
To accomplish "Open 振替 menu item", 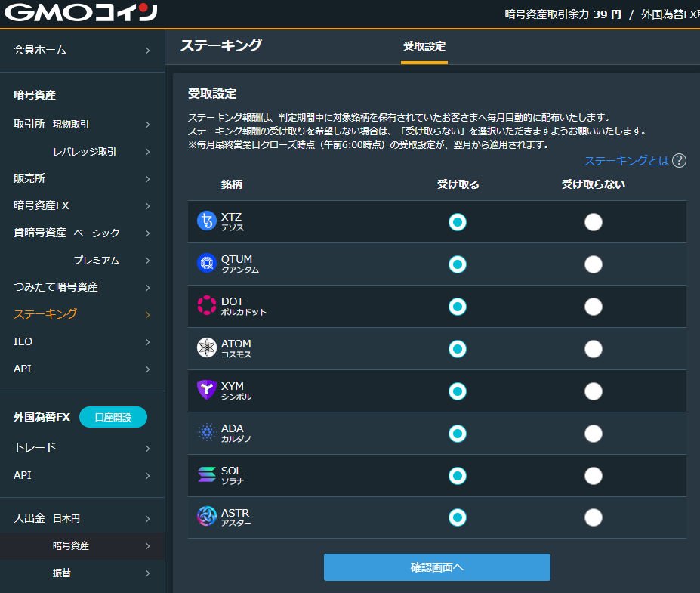I will click(82, 573).
